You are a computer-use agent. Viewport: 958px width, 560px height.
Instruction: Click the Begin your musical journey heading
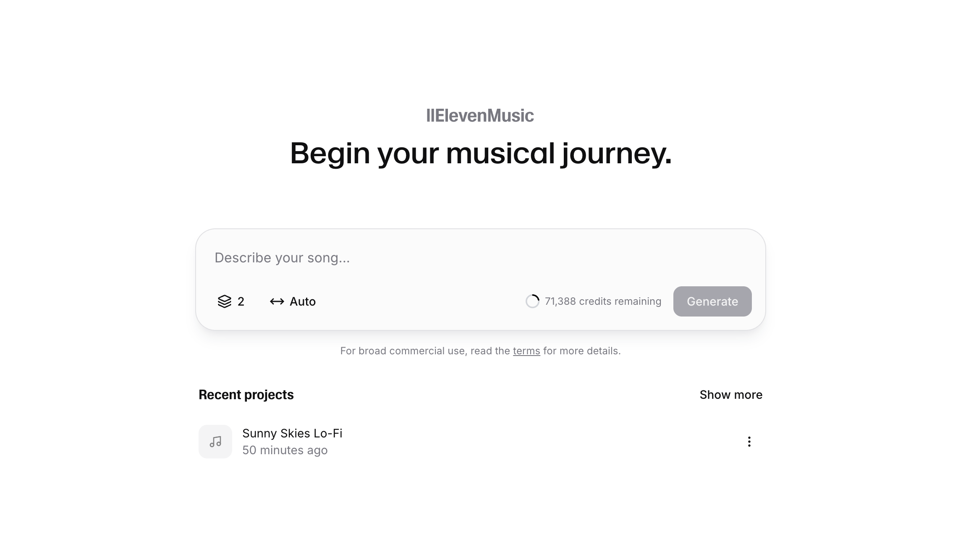click(x=481, y=154)
